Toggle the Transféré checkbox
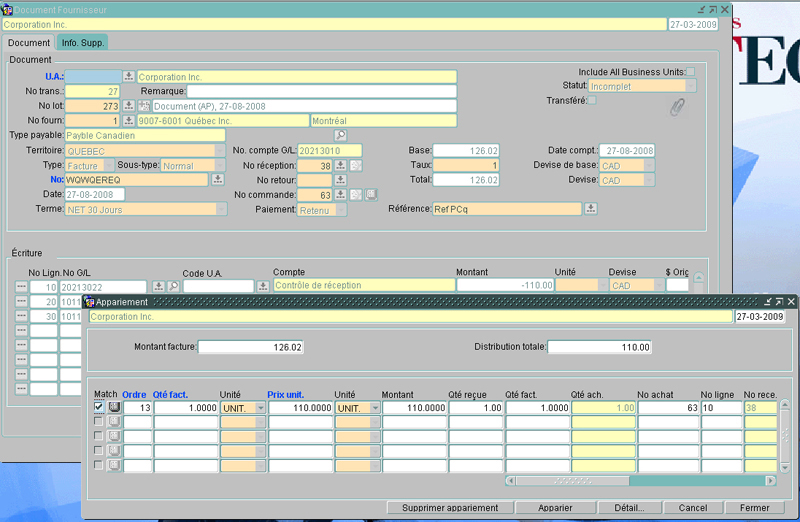The image size is (800, 522). point(591,100)
